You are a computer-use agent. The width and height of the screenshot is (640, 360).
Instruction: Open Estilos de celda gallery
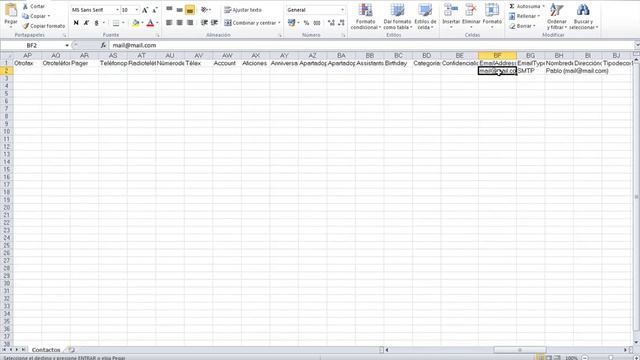click(425, 16)
